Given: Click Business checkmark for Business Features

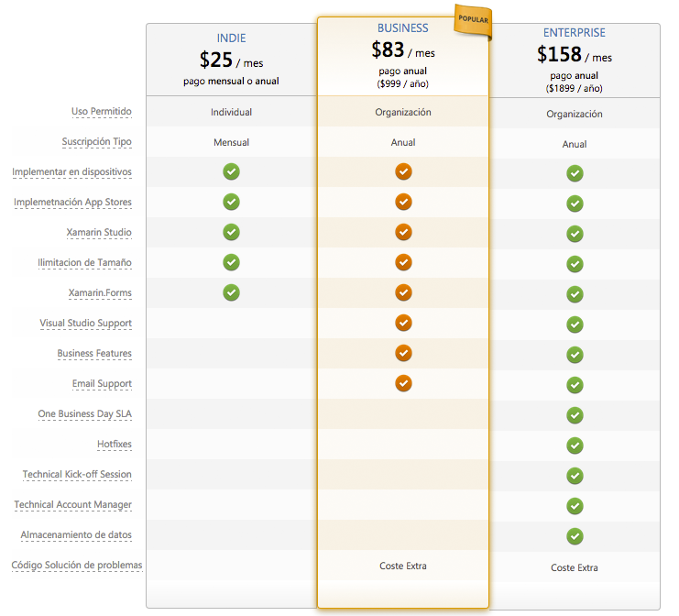Looking at the screenshot, I should pos(403,353).
